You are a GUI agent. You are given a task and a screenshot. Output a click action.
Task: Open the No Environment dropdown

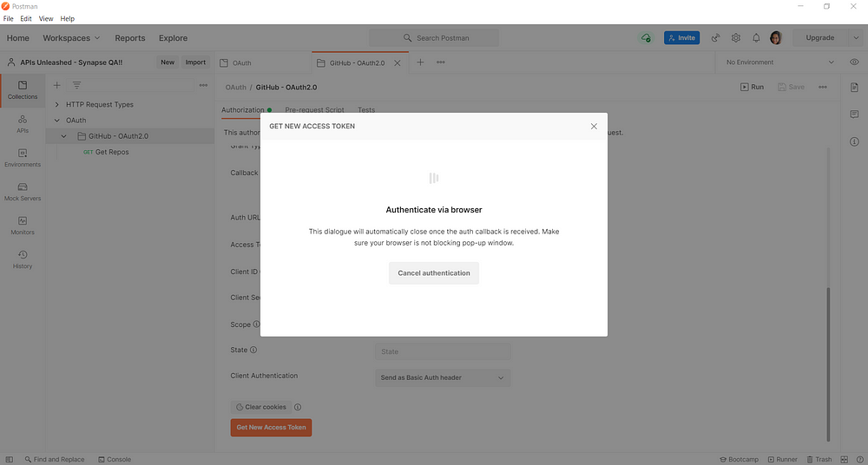click(x=779, y=62)
